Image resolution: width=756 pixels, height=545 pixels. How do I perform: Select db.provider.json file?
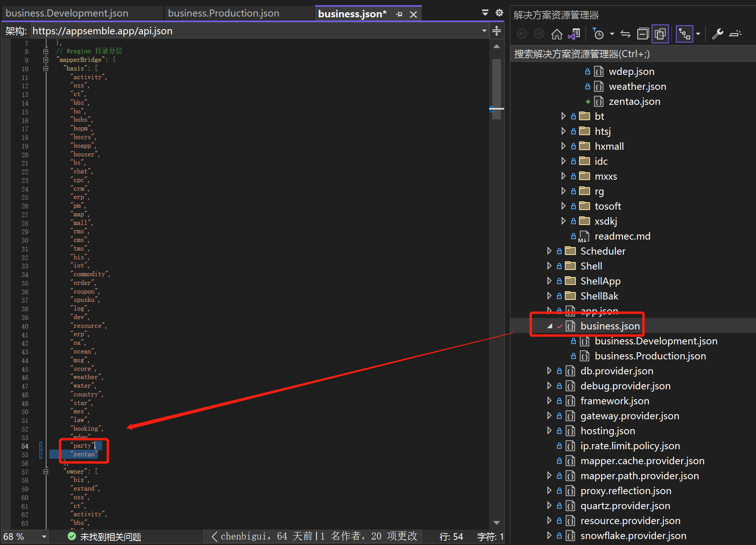click(617, 371)
